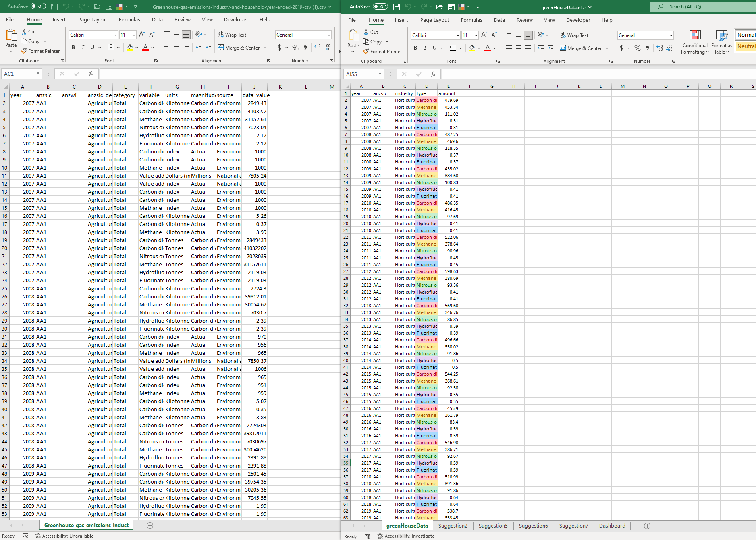Viewport: 756px width, 540px height.
Task: Open the Calibri font dropdown in left window
Action: 116,35
